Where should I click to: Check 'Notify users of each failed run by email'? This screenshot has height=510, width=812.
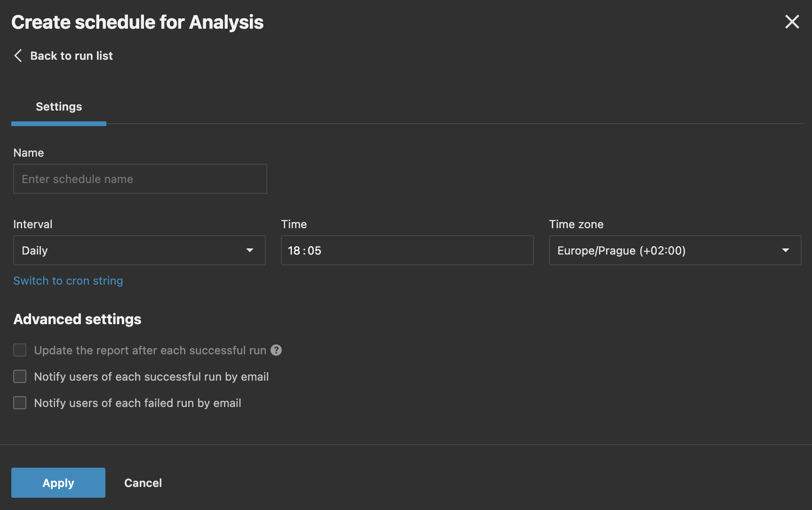19,403
